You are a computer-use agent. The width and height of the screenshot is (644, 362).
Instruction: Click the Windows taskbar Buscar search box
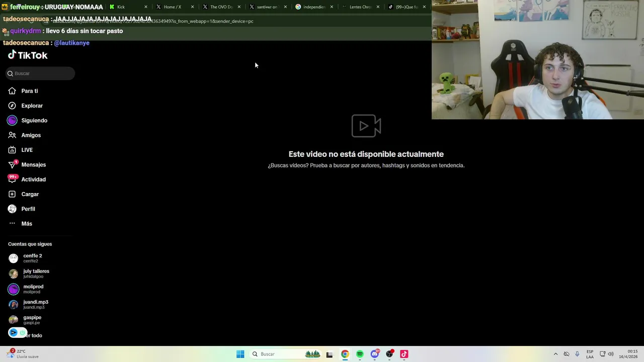[286, 354]
